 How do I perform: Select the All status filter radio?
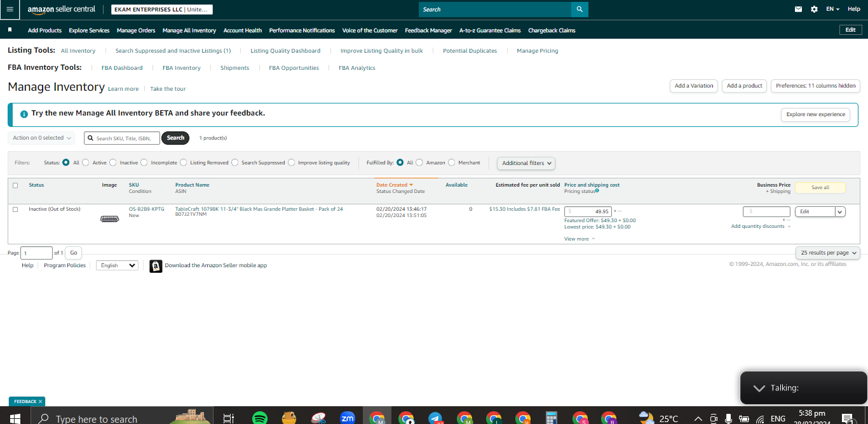click(x=66, y=162)
